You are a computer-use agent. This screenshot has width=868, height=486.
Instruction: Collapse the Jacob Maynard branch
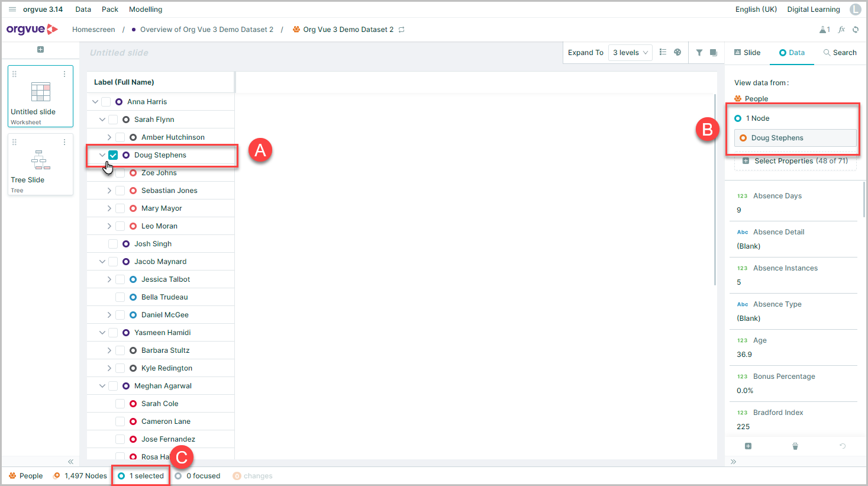[102, 262]
